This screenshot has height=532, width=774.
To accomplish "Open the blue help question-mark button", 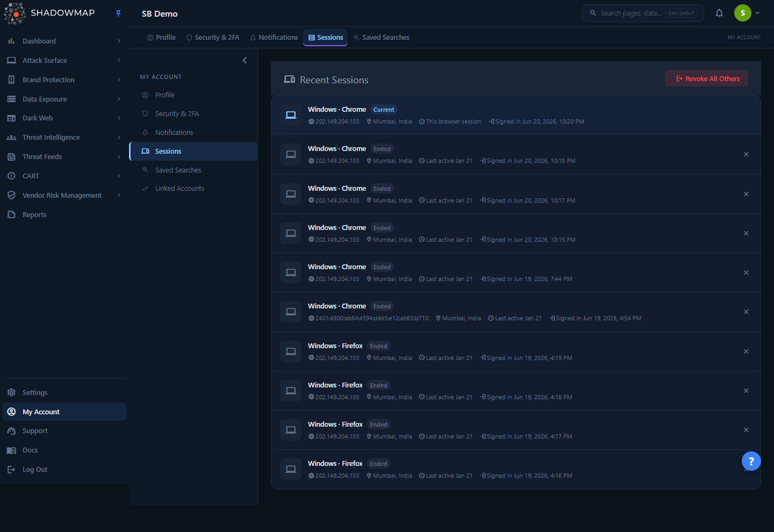I will coord(751,461).
